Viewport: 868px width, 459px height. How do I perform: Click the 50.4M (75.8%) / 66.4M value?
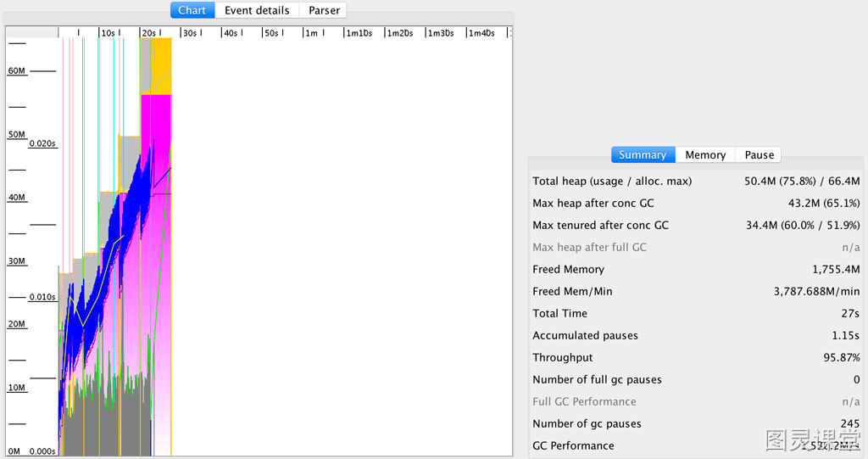[x=802, y=182]
